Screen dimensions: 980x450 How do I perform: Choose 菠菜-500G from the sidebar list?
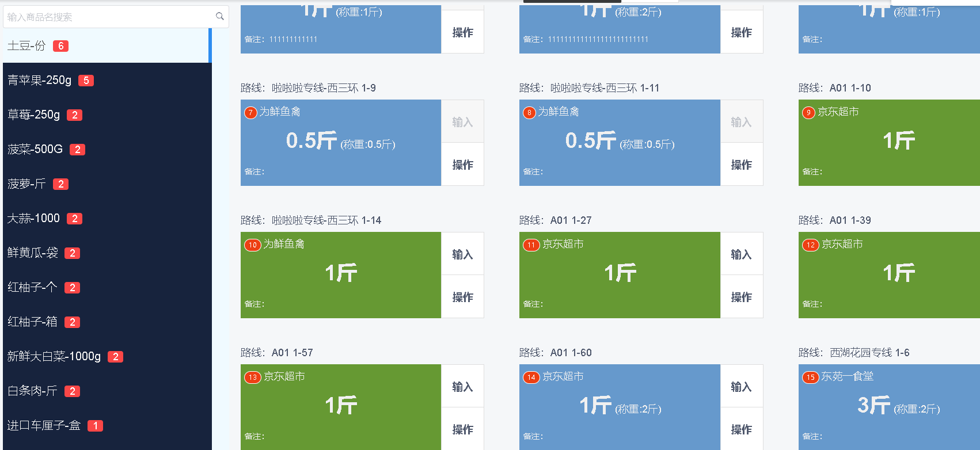point(35,150)
